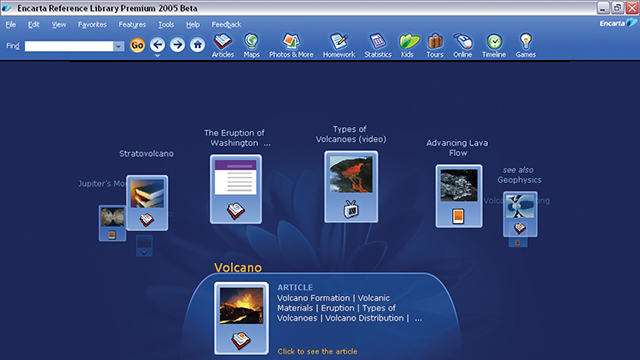Expand the Find box dropdown arrow
Image resolution: width=640 pixels, height=360 pixels.
[x=118, y=46]
